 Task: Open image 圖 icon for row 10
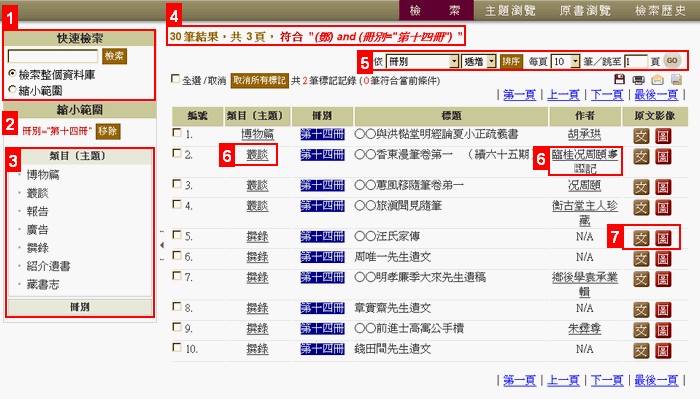tap(663, 350)
